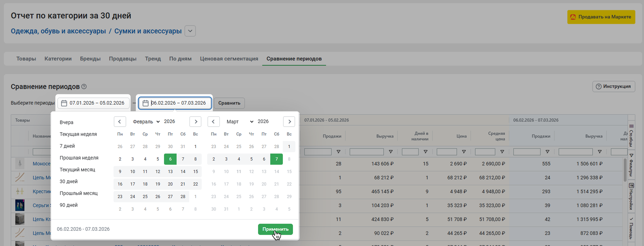The height and width of the screenshot is (246, 644).
Task: Open filter icon under Выручка column
Action: (390, 152)
